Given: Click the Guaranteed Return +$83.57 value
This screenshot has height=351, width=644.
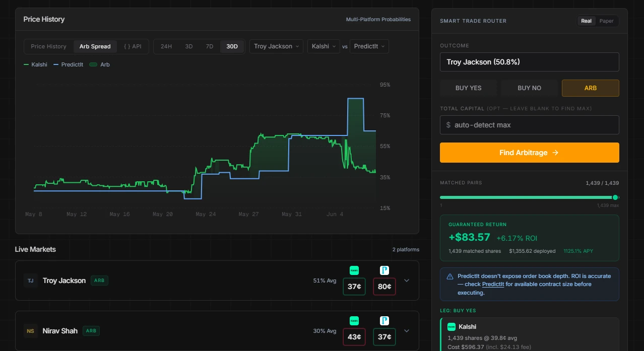Looking at the screenshot, I should 469,237.
